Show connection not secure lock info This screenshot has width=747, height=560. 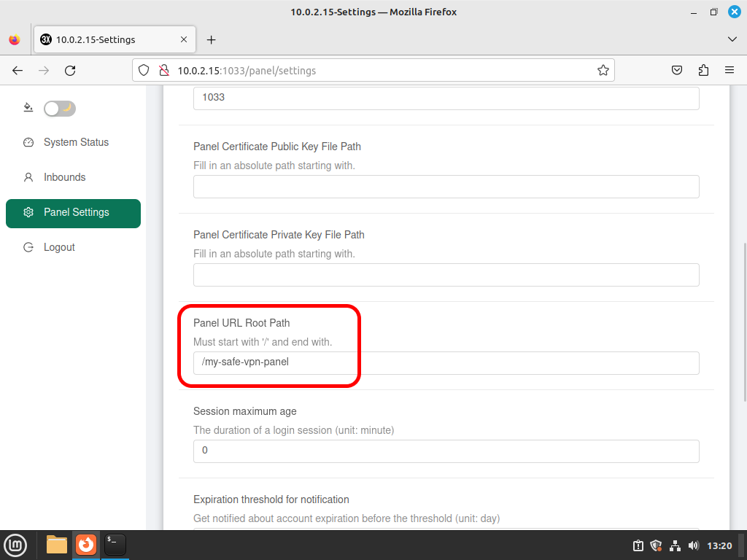pos(164,71)
